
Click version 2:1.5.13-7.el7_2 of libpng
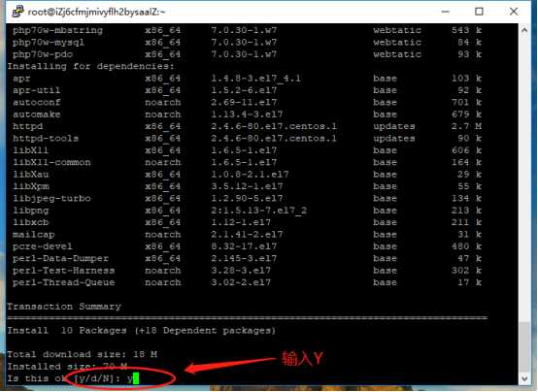259,211
